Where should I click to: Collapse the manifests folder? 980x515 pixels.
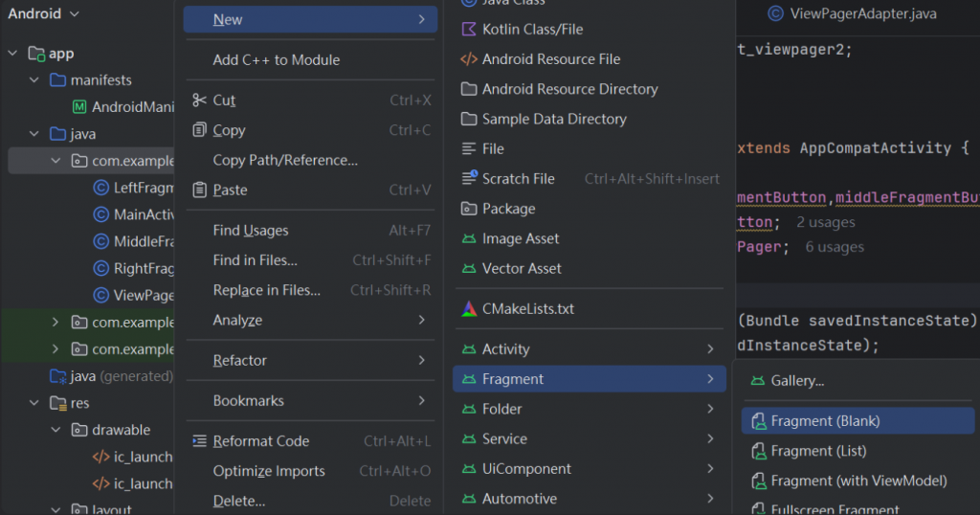34,80
